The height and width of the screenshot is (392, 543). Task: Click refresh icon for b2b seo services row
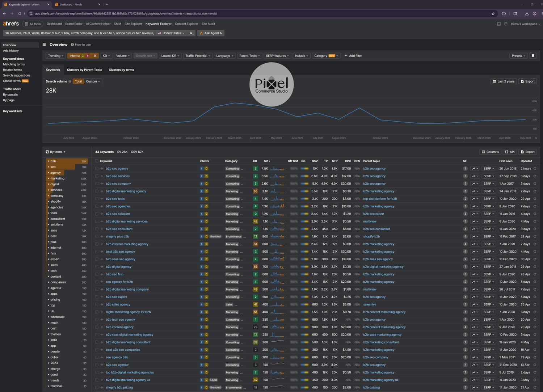point(535,176)
